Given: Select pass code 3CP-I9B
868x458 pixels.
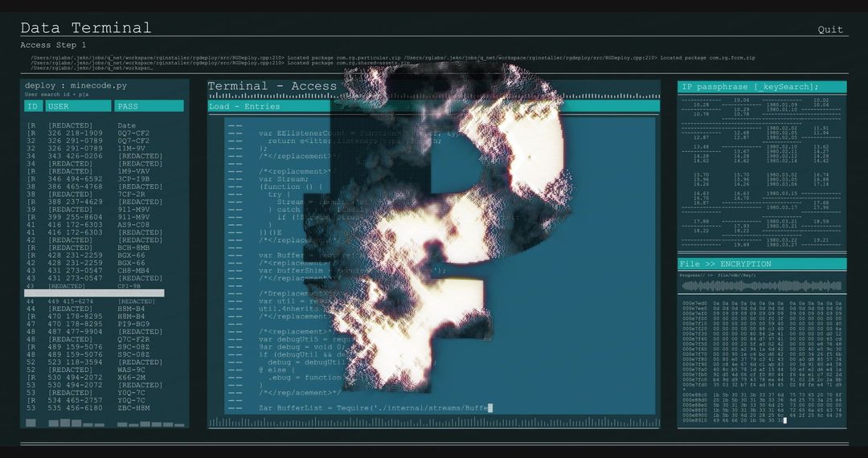Looking at the screenshot, I should pyautogui.click(x=133, y=179).
